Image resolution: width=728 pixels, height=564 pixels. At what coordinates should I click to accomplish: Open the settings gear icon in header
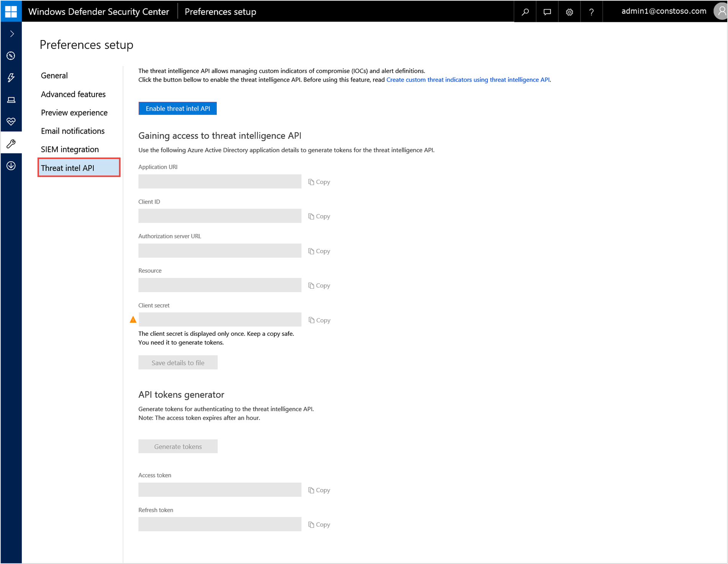click(569, 12)
